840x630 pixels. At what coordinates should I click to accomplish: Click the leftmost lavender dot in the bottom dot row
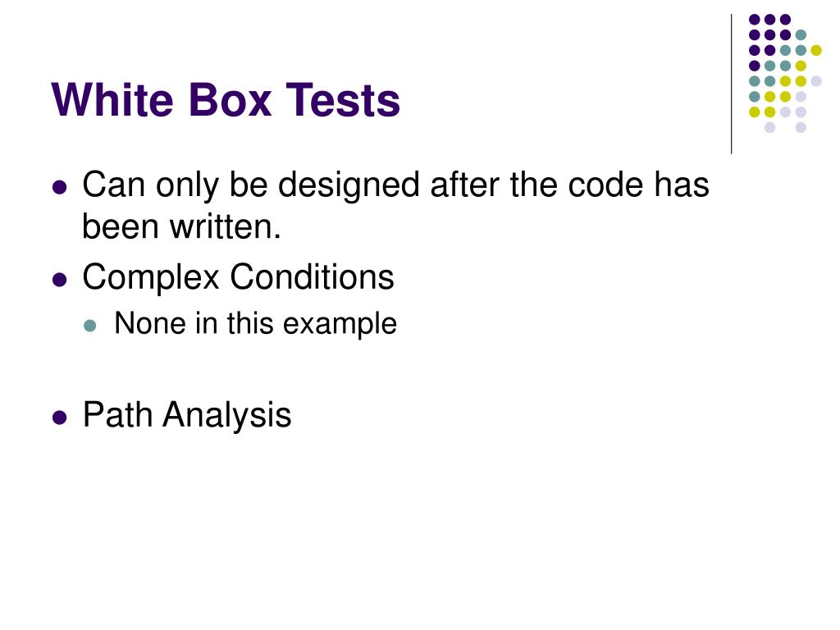(x=769, y=127)
